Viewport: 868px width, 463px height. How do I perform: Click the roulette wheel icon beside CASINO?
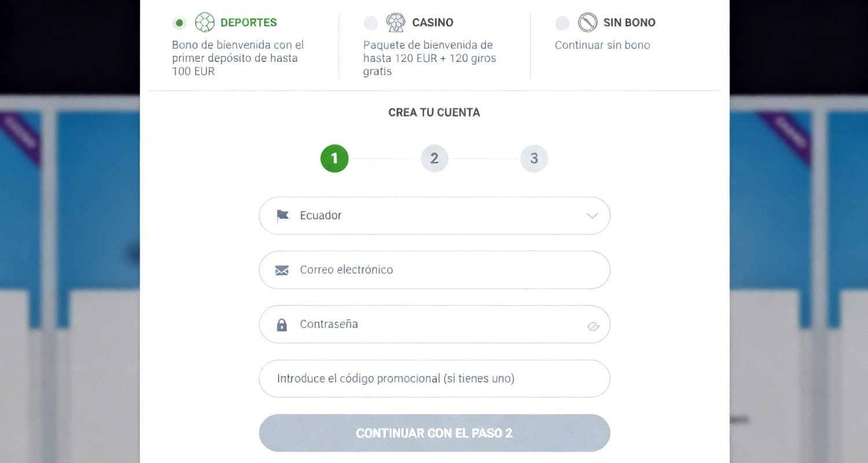tap(396, 22)
